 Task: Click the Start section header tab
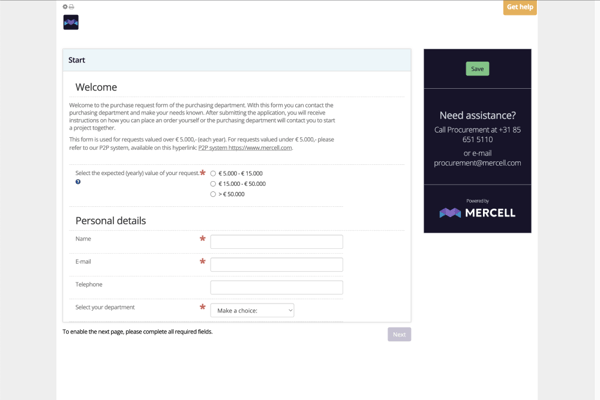coord(237,60)
